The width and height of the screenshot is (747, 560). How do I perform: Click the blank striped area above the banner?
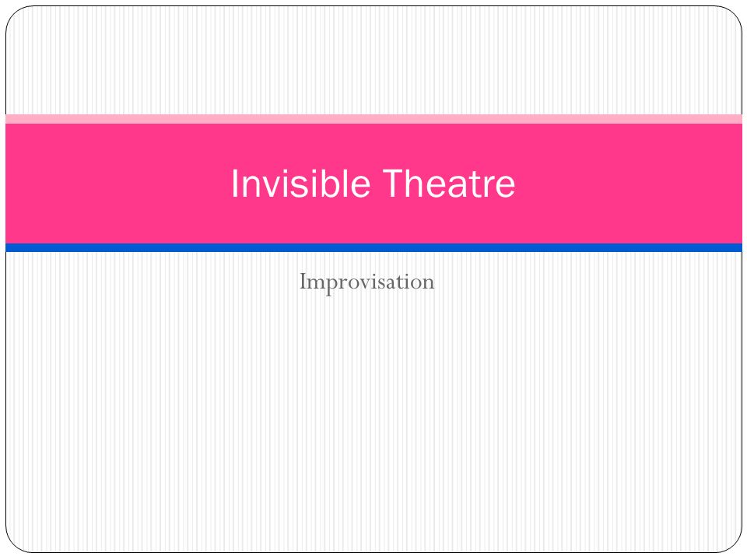[x=373, y=61]
